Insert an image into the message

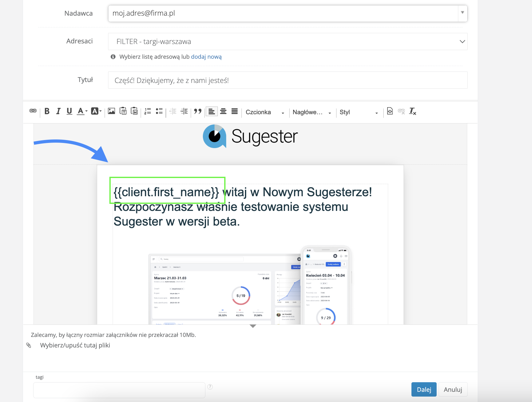pyautogui.click(x=111, y=111)
